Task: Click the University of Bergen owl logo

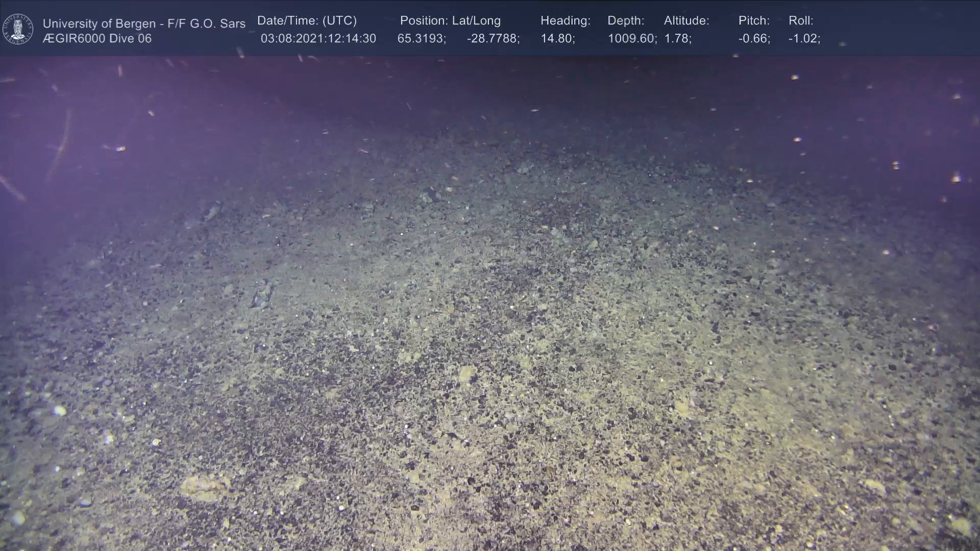Action: 18,29
